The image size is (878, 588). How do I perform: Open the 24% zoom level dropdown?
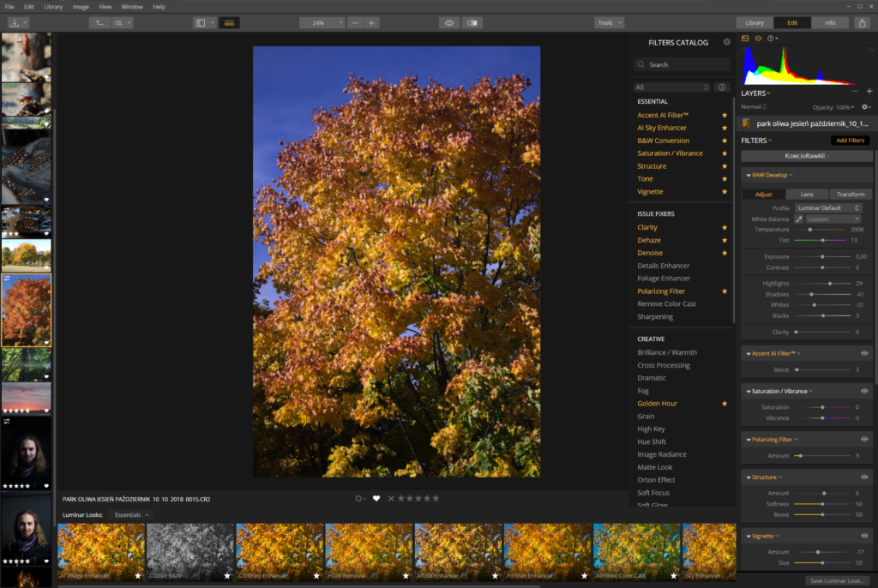point(322,23)
